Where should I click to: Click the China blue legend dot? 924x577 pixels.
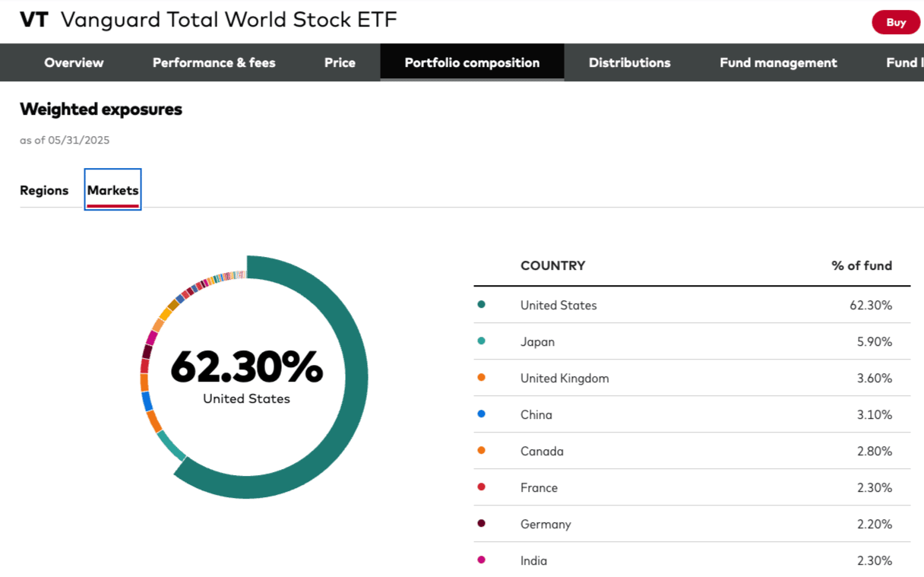pyautogui.click(x=481, y=414)
